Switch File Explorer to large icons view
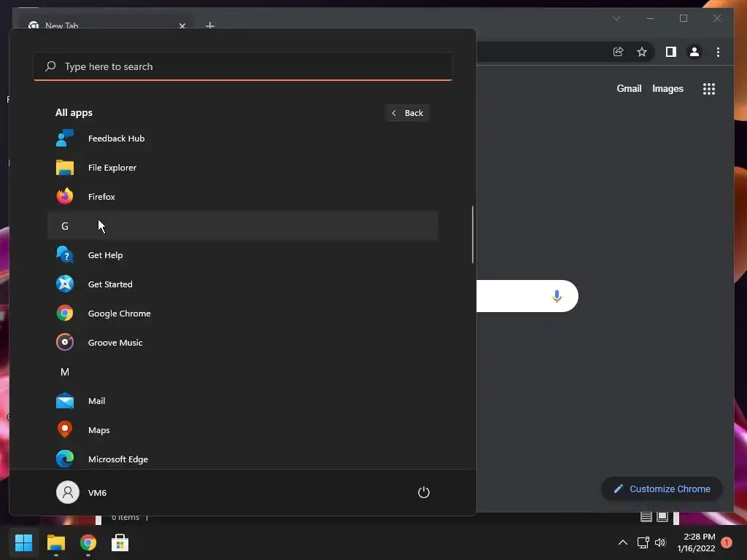This screenshot has height=560, width=747. pos(662,517)
